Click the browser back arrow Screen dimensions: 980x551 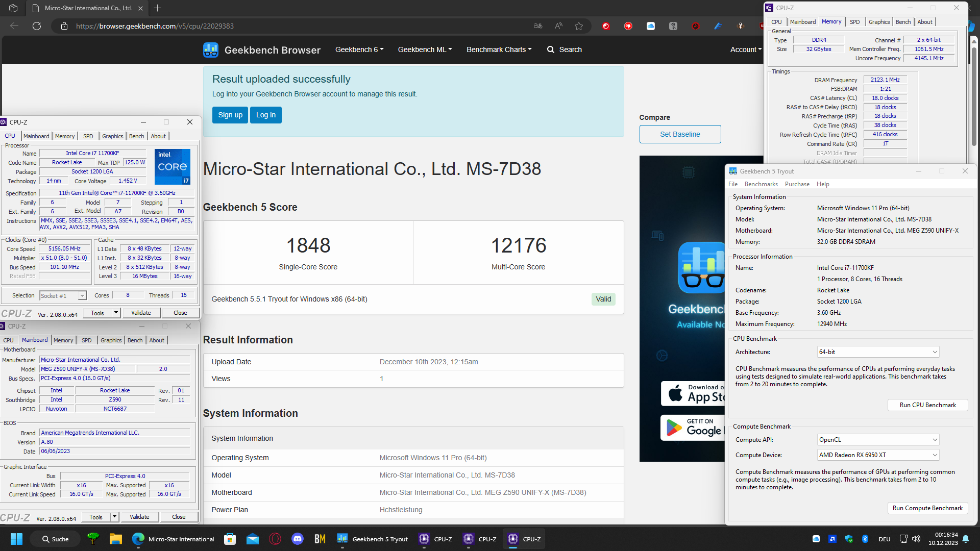(x=14, y=26)
